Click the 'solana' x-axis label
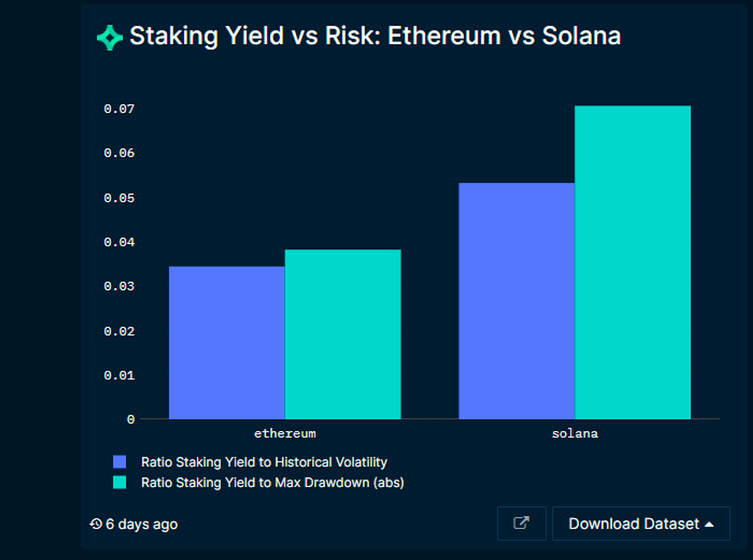 [x=574, y=434]
